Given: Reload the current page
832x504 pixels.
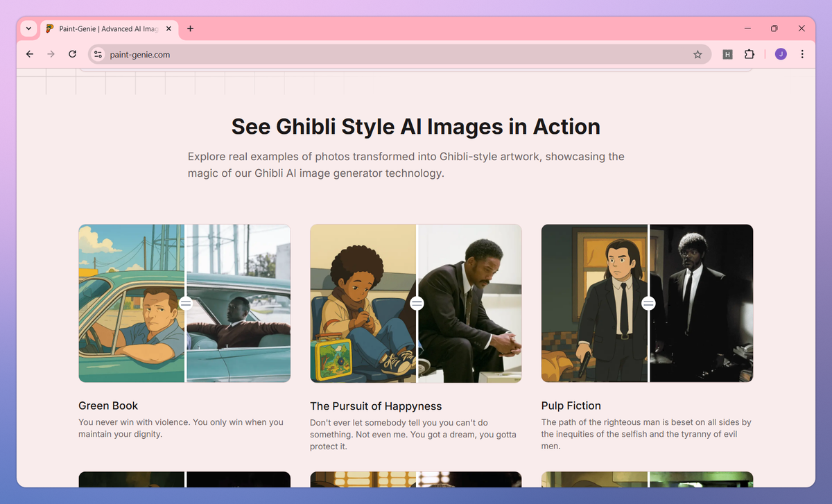Looking at the screenshot, I should point(72,54).
